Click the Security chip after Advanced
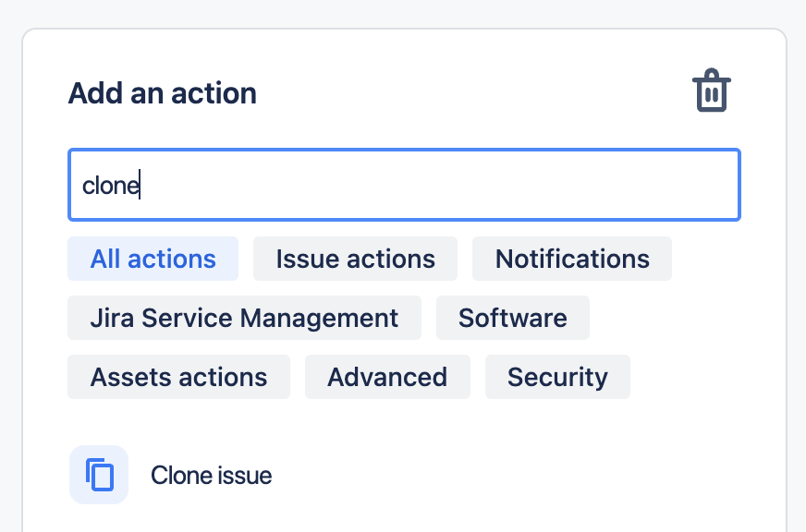This screenshot has height=532, width=806. 557,377
